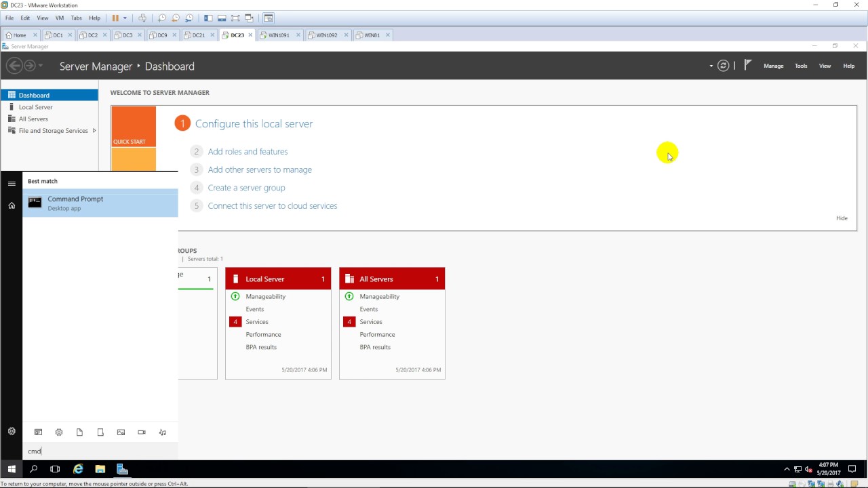The height and width of the screenshot is (488, 868).
Task: Send Ctrl+Alt+Del via VMware toolbar icon
Action: (x=142, y=18)
